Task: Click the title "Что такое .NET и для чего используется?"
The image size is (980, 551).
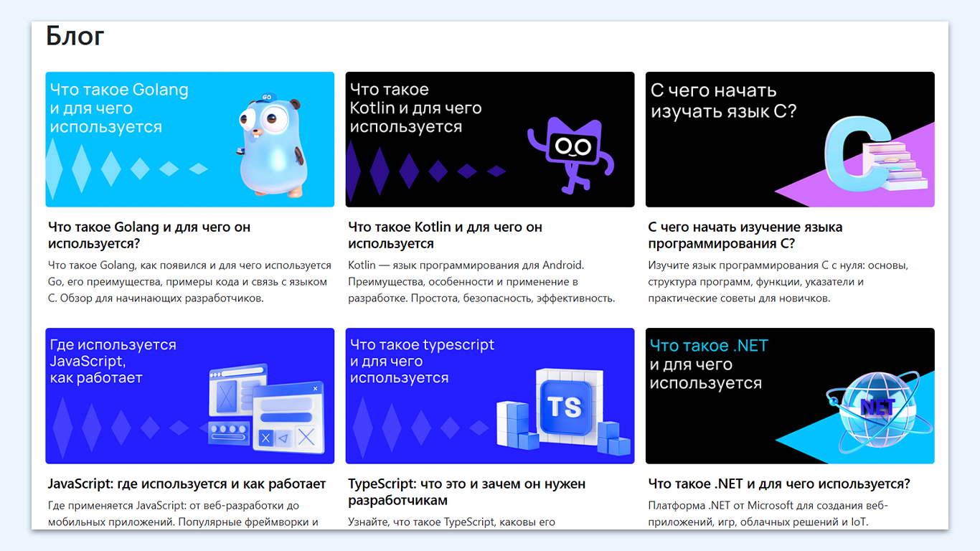Action: pyautogui.click(x=779, y=484)
